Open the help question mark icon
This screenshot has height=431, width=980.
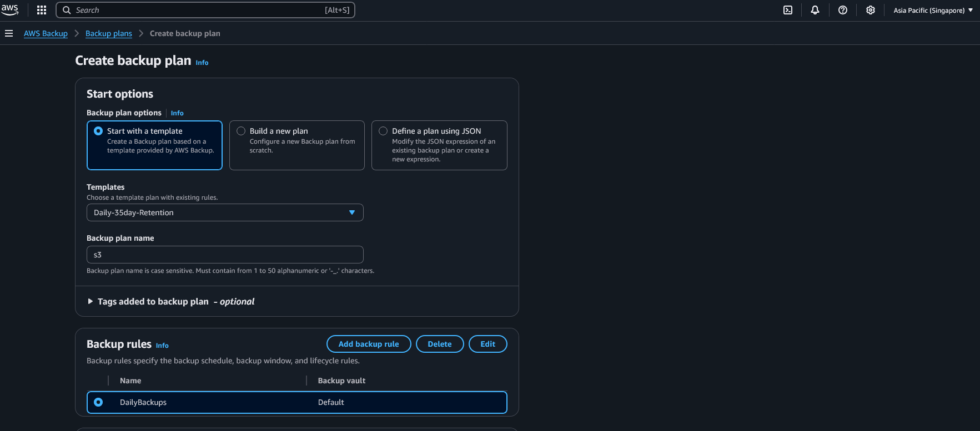pos(843,10)
